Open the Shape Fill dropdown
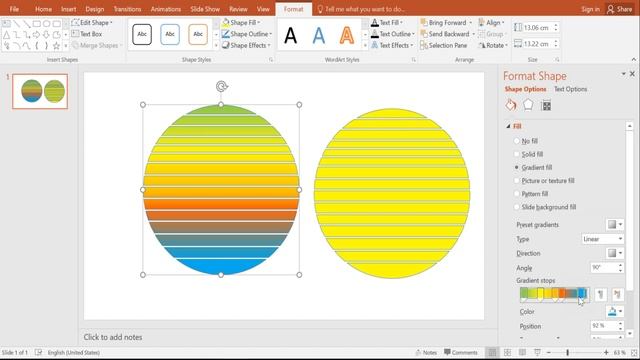This screenshot has width=640, height=360. 241,23
